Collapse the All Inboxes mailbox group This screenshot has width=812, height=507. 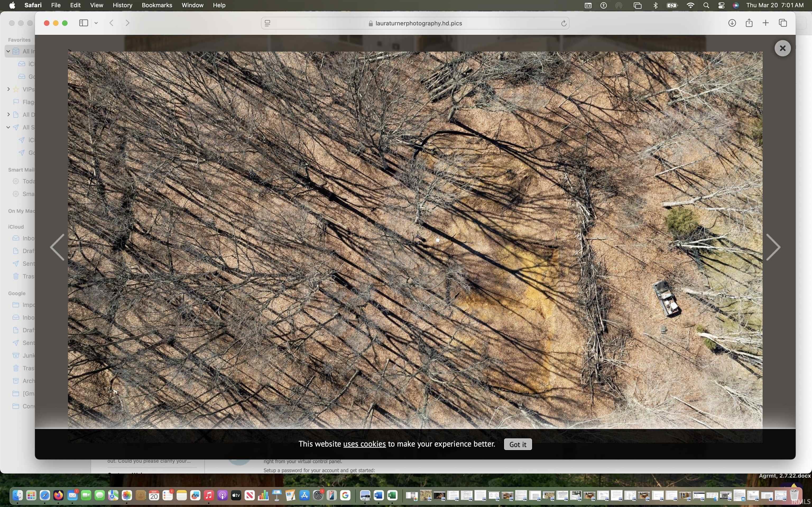(x=8, y=51)
